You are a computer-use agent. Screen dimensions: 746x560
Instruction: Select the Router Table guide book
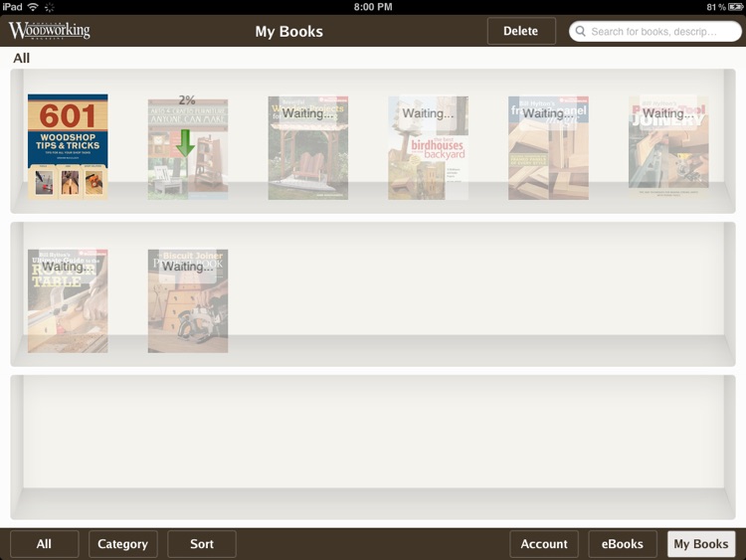68,300
